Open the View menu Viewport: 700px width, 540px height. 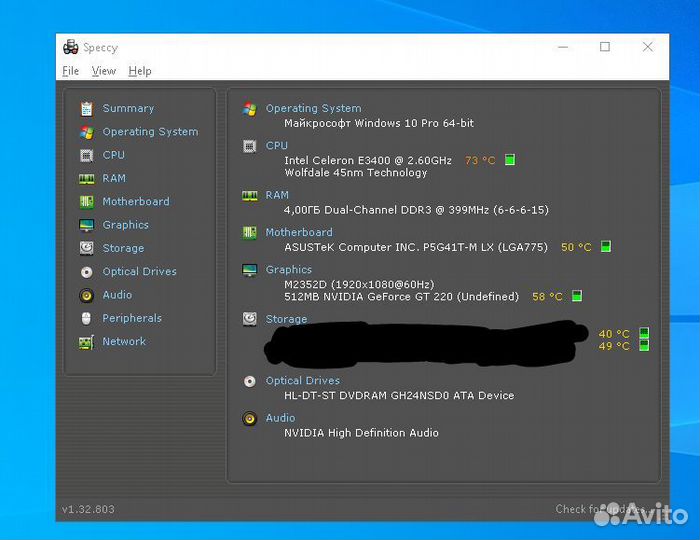[x=104, y=71]
